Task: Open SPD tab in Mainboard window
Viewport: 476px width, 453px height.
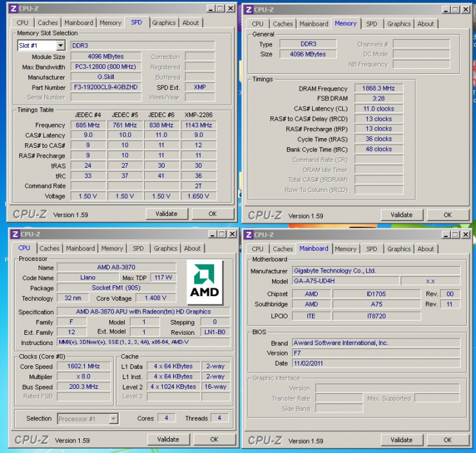Action: click(x=372, y=249)
